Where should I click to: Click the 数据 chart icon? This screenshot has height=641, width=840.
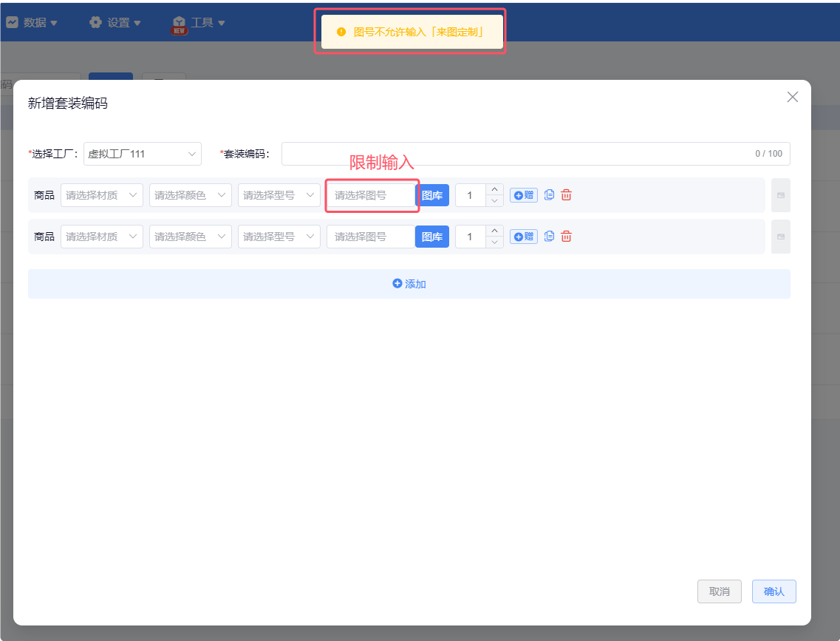tap(12, 22)
